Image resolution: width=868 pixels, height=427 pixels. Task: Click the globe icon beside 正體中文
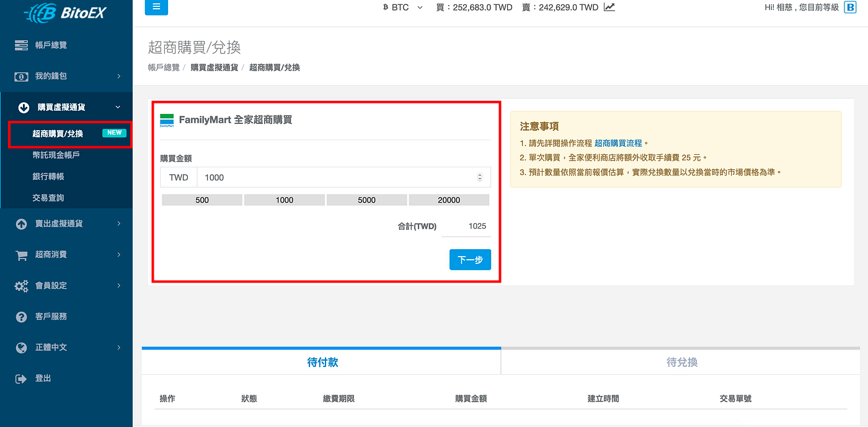tap(21, 348)
